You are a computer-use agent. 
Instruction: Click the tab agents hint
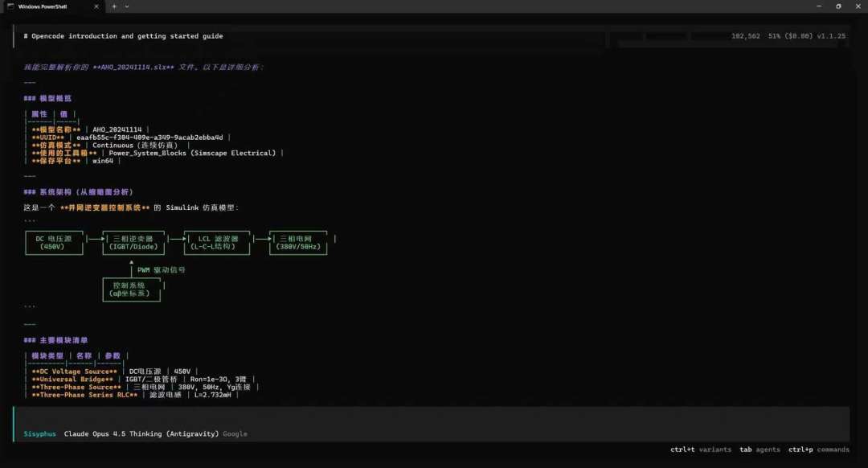point(759,450)
